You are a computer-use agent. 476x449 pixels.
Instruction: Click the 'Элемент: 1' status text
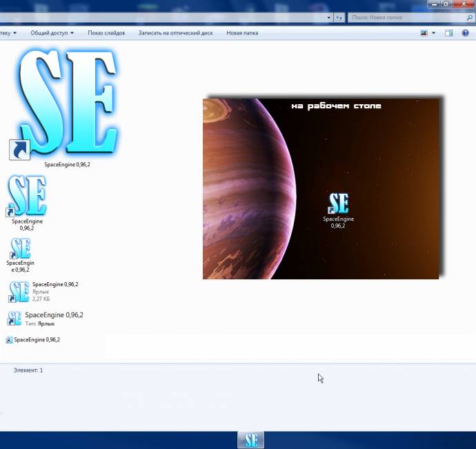point(28,370)
